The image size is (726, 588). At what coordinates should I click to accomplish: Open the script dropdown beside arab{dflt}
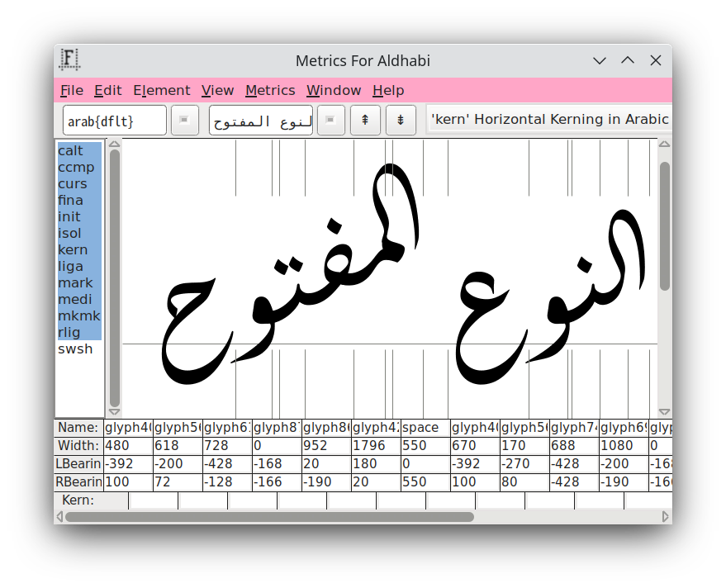tap(184, 120)
